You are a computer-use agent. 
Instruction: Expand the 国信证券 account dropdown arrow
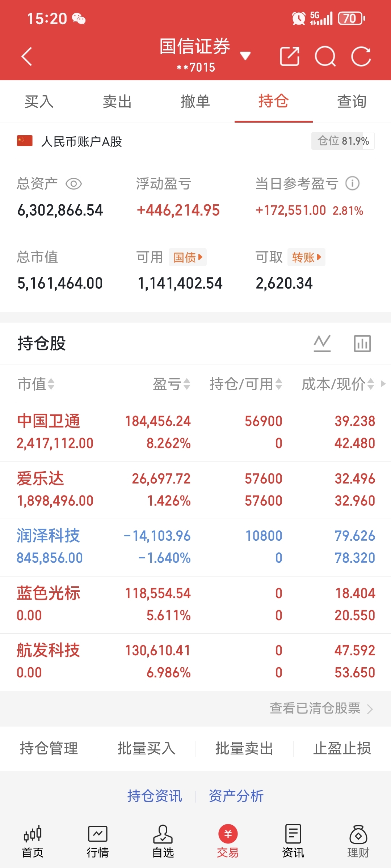[245, 55]
